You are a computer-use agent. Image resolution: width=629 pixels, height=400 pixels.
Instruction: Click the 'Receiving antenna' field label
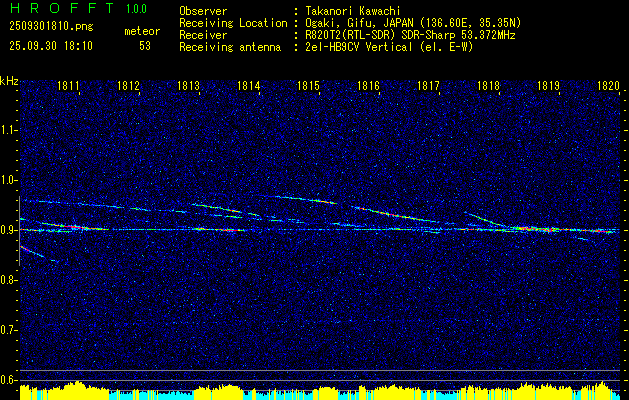tap(230, 47)
